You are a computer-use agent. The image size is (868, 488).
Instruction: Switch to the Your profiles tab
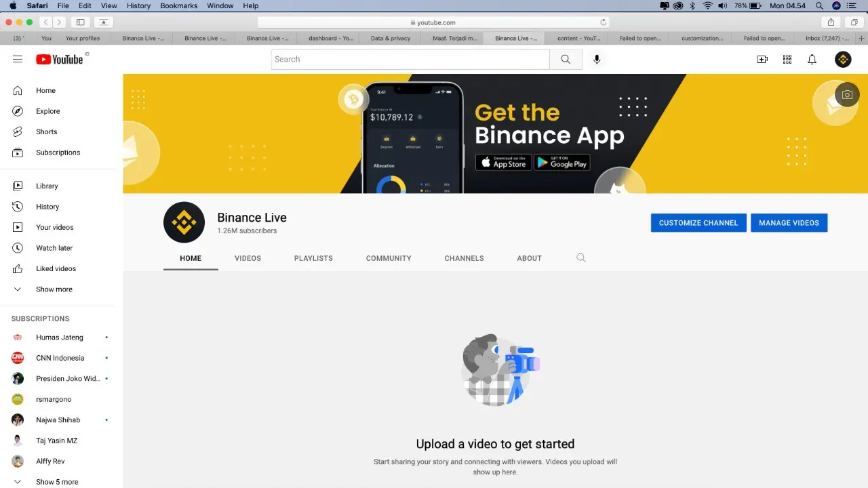[x=83, y=38]
